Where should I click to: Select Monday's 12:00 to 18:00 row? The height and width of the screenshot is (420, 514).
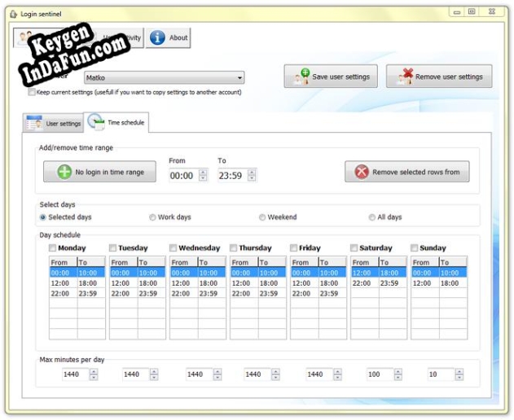77,283
